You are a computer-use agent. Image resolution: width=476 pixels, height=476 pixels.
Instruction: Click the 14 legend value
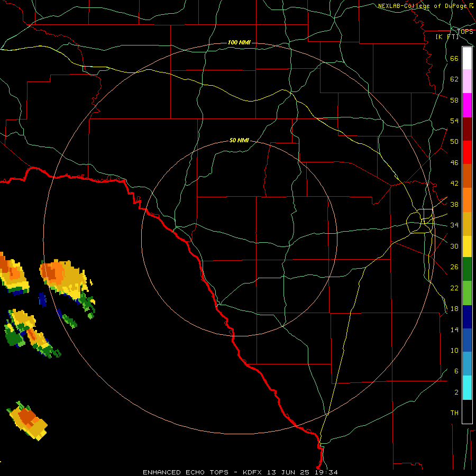pos(454,329)
